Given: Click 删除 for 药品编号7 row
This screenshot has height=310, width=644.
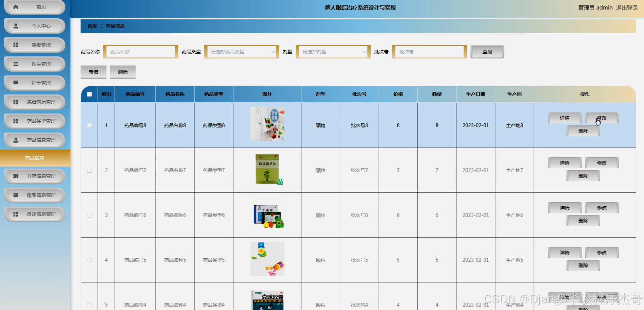Looking at the screenshot, I should point(583,176).
